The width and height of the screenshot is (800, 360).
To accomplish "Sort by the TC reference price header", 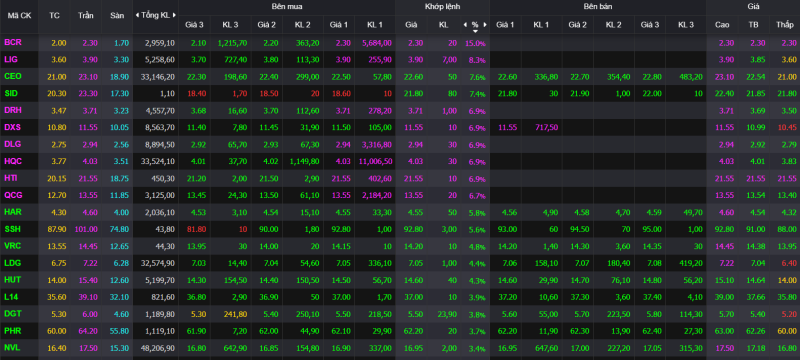I will pyautogui.click(x=54, y=15).
